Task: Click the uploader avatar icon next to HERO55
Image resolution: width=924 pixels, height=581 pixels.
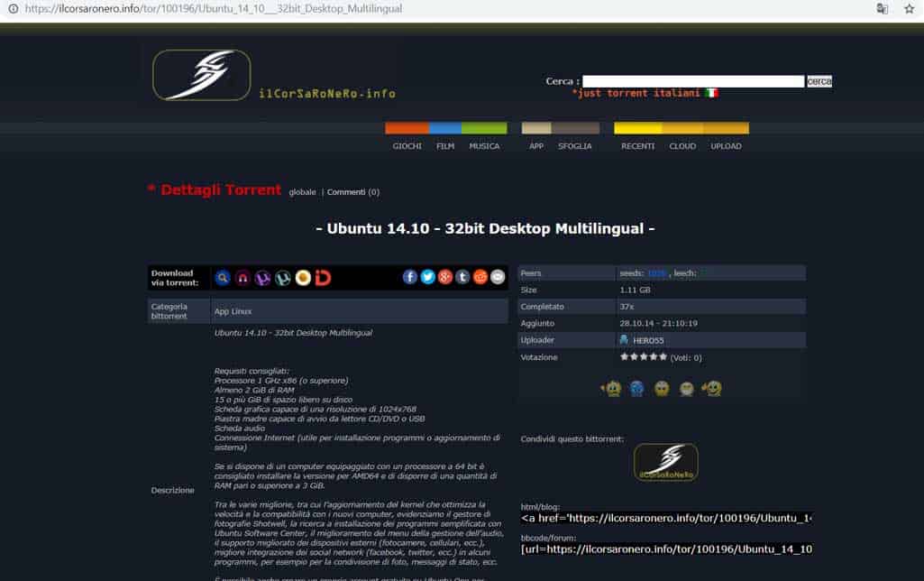Action: 624,340
